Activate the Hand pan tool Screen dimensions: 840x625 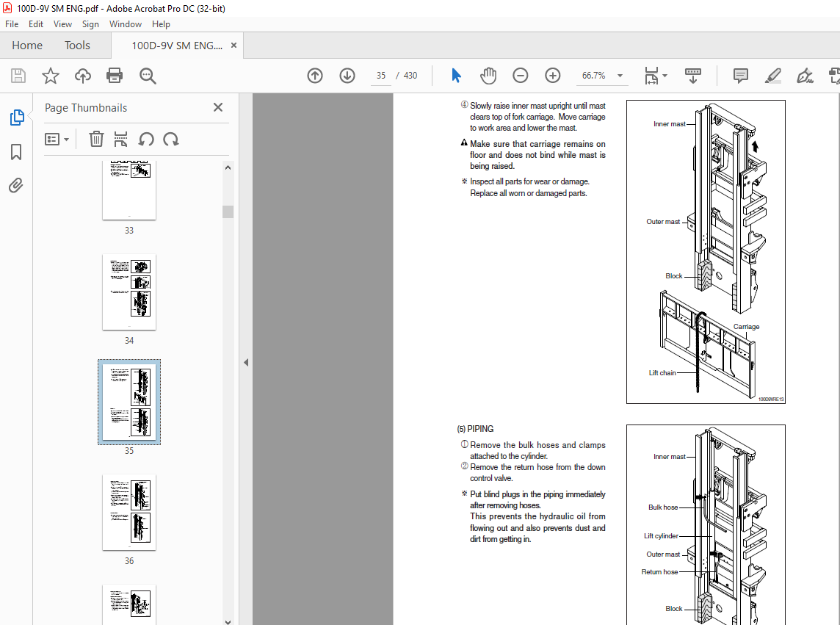488,76
